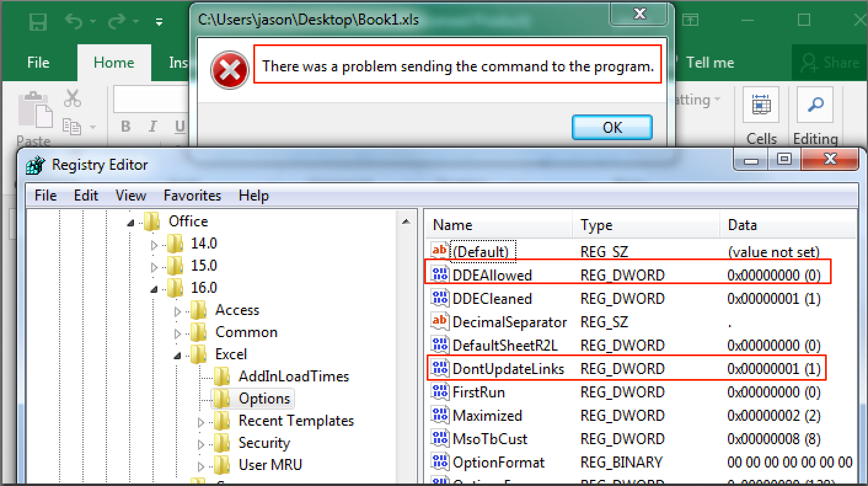Select the (Default) string value icon
868x486 pixels.
[x=440, y=251]
